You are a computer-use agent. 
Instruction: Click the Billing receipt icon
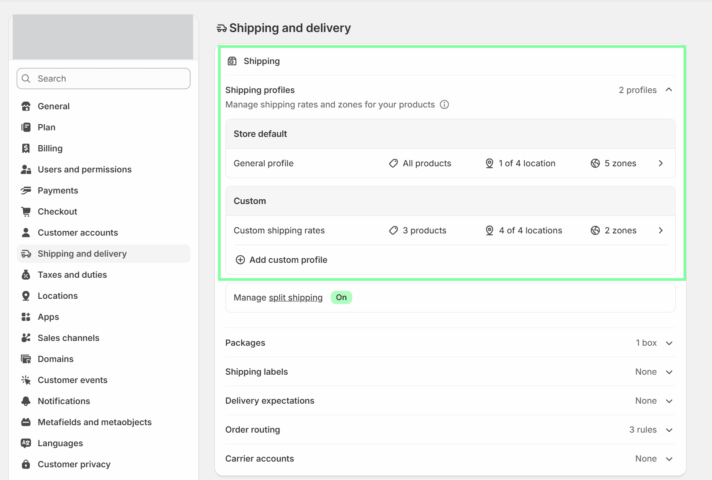[26, 148]
